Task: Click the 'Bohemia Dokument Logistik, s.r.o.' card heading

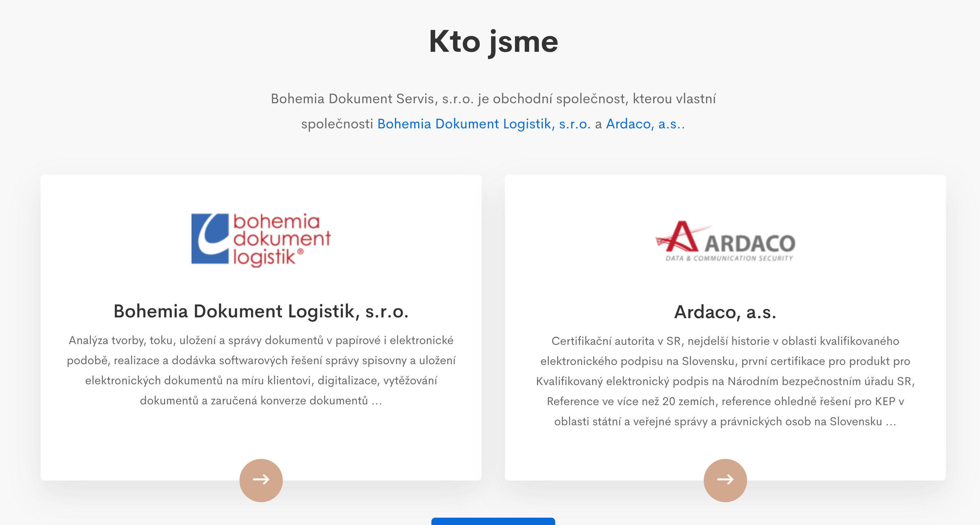Action: pos(261,311)
